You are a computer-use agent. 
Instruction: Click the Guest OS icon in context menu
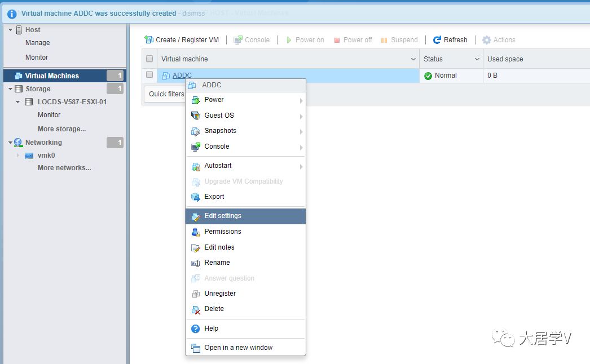tap(196, 116)
